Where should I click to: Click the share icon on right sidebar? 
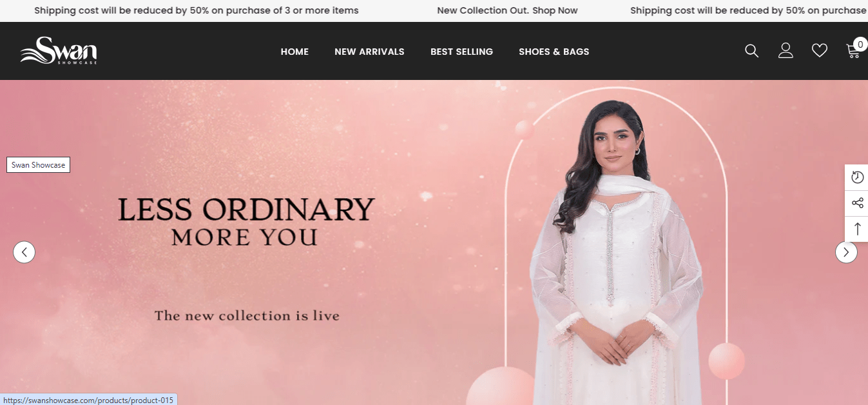857,203
